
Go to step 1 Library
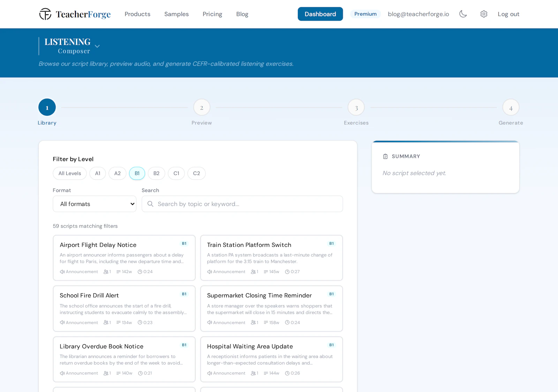(47, 107)
